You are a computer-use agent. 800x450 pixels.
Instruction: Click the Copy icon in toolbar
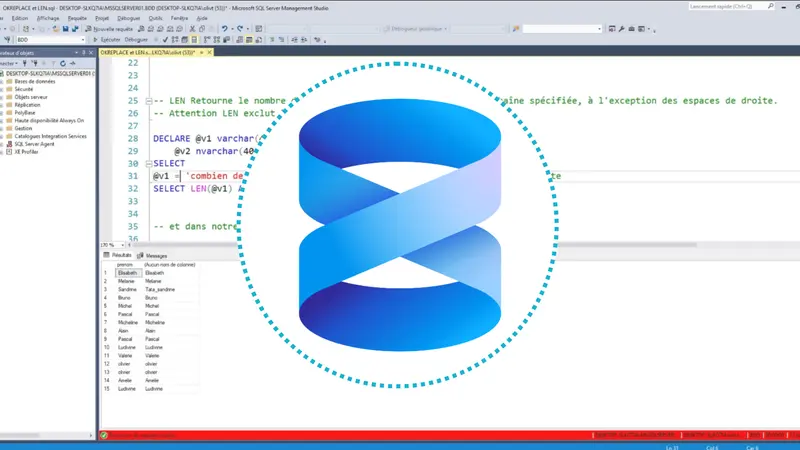pyautogui.click(x=202, y=29)
